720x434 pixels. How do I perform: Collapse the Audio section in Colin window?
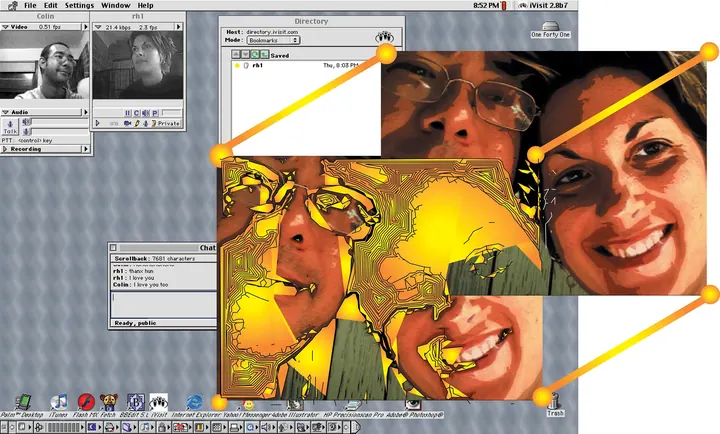click(6, 112)
